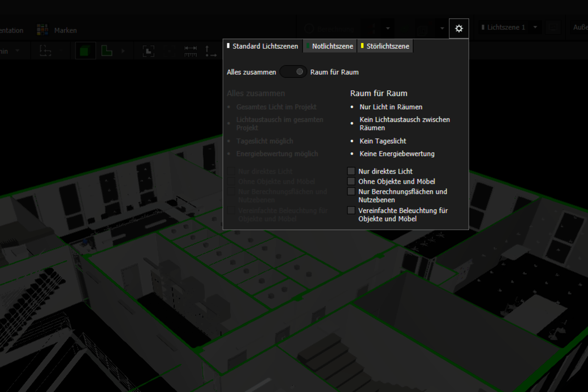Click the zoom-to-fit frame icon
Image resolution: width=588 pixels, height=392 pixels.
click(x=148, y=51)
